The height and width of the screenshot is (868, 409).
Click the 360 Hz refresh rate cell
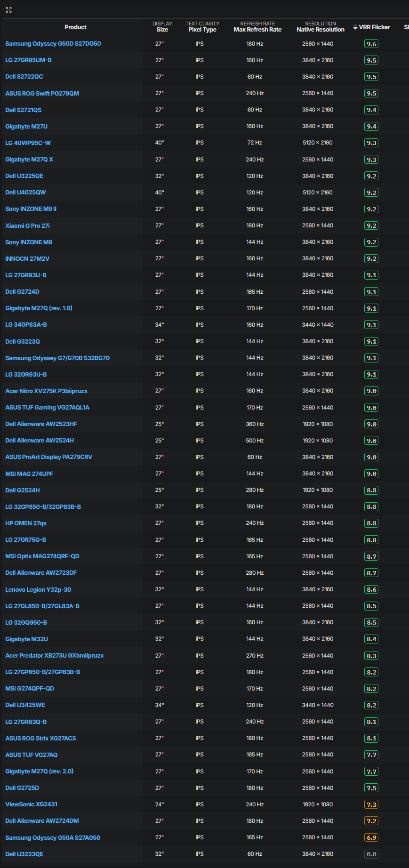tap(255, 424)
